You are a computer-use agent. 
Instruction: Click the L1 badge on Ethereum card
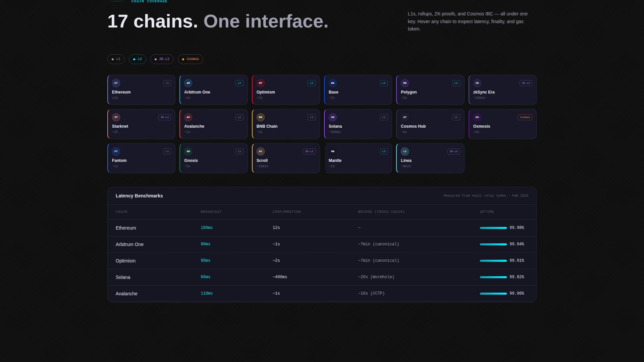point(167,83)
